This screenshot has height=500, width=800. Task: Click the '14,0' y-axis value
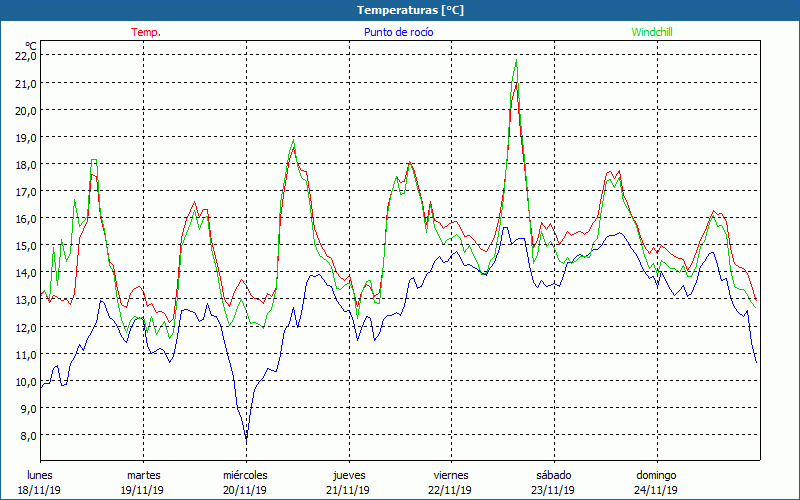pos(26,272)
